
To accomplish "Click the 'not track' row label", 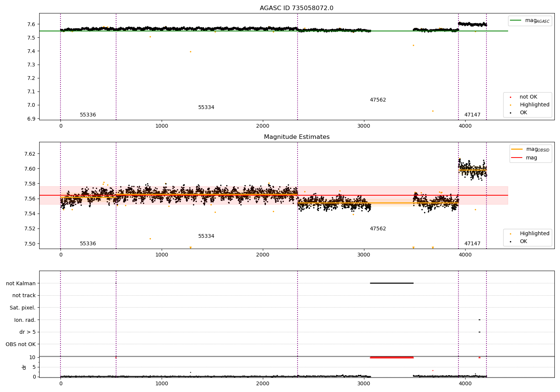I will coord(24,296).
